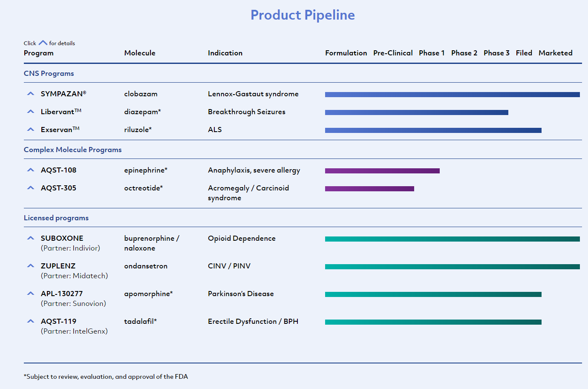Click the SUBOXONE program name

pos(62,238)
